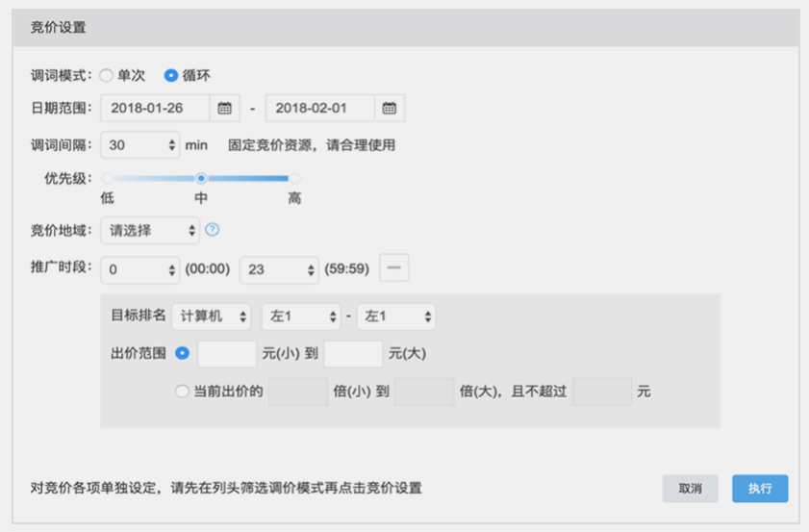The width and height of the screenshot is (809, 532).
Task: Select the 当前出价的 multiplier radio option
Action: [183, 392]
